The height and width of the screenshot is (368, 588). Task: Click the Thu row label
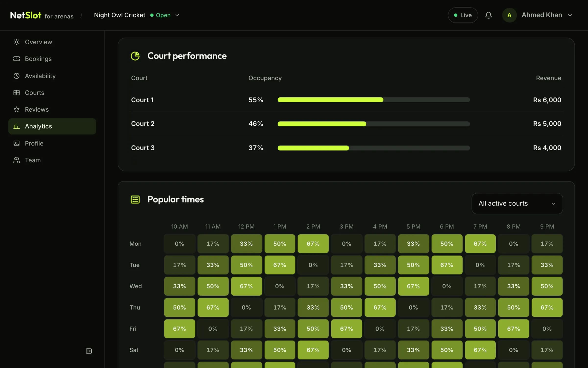pos(135,307)
